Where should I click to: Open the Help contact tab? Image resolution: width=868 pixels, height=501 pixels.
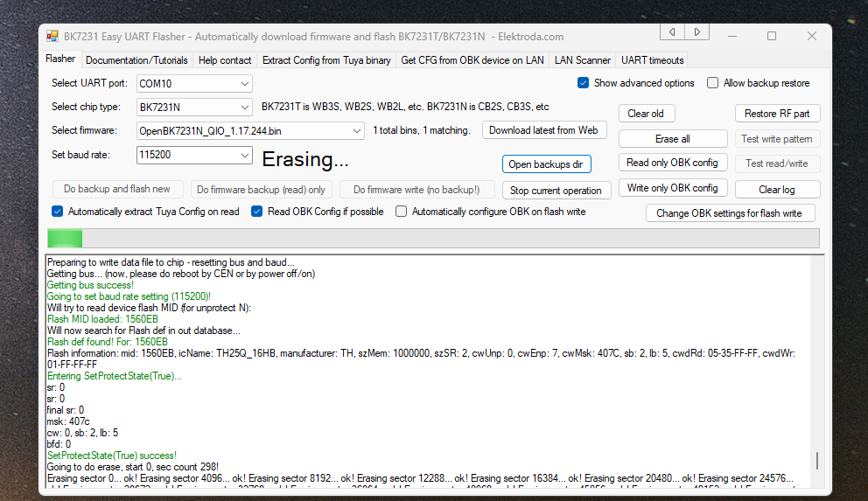pyautogui.click(x=225, y=60)
